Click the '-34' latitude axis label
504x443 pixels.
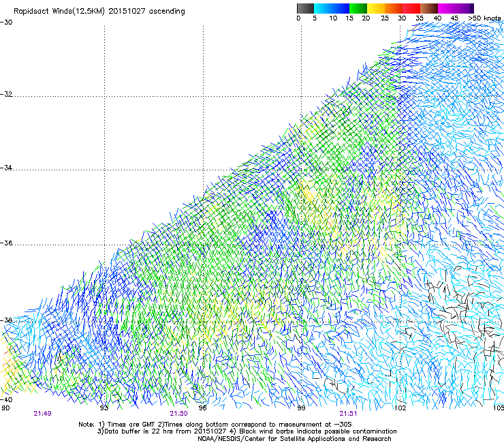(6, 168)
